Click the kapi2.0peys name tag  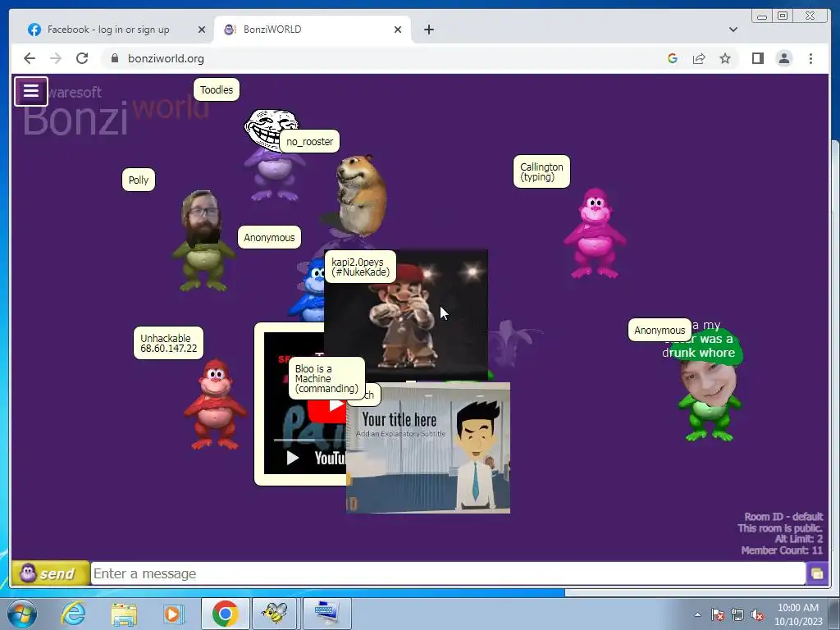coord(361,267)
